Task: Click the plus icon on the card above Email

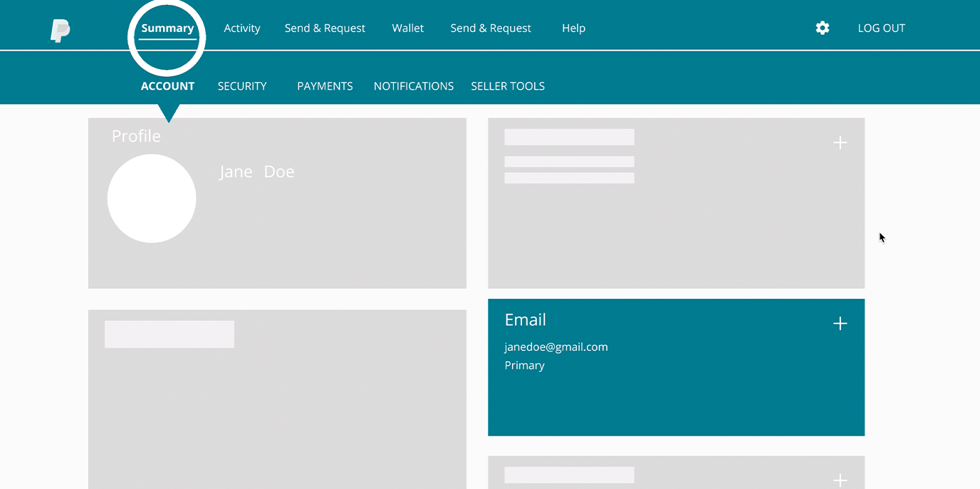Action: click(840, 143)
